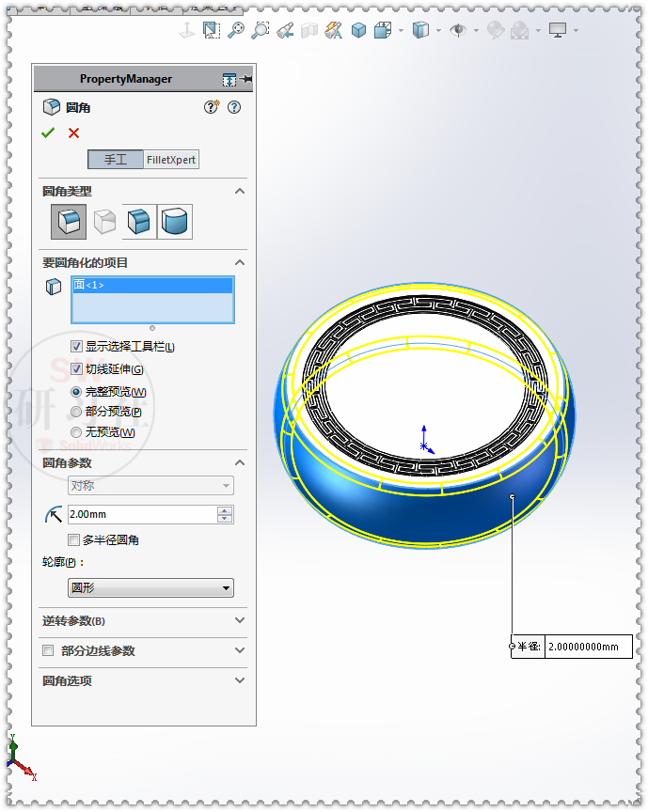Viewport: 648px width, 812px height.
Task: Switch to FilletXpert tab
Action: [x=171, y=160]
